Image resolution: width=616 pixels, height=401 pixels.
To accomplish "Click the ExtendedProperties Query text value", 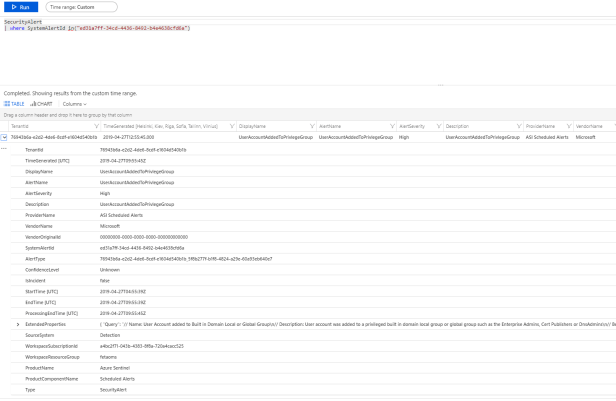I will click(x=358, y=324).
